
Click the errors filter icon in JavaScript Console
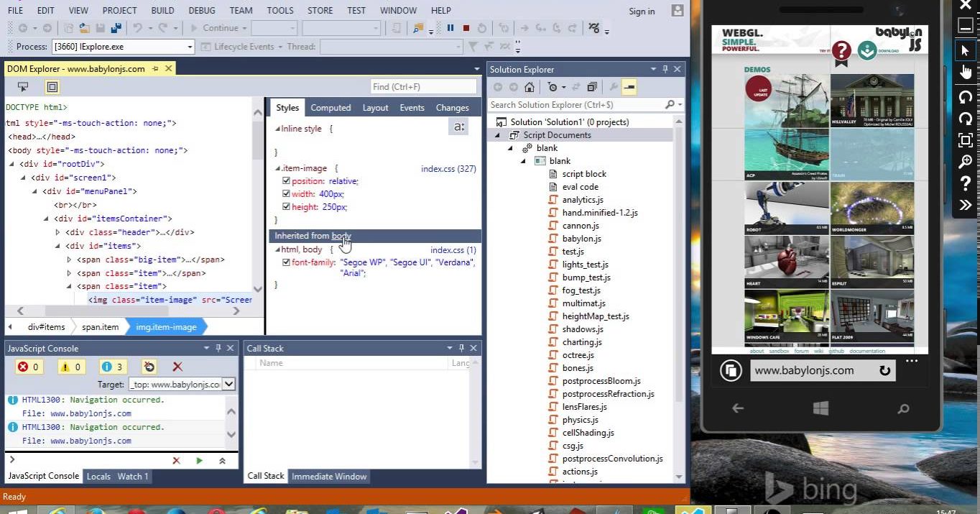coord(29,367)
